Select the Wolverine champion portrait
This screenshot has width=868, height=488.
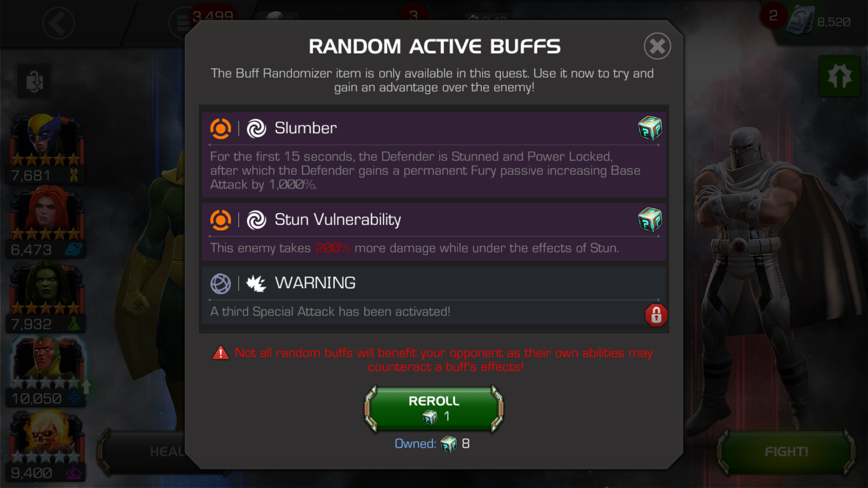tap(47, 148)
